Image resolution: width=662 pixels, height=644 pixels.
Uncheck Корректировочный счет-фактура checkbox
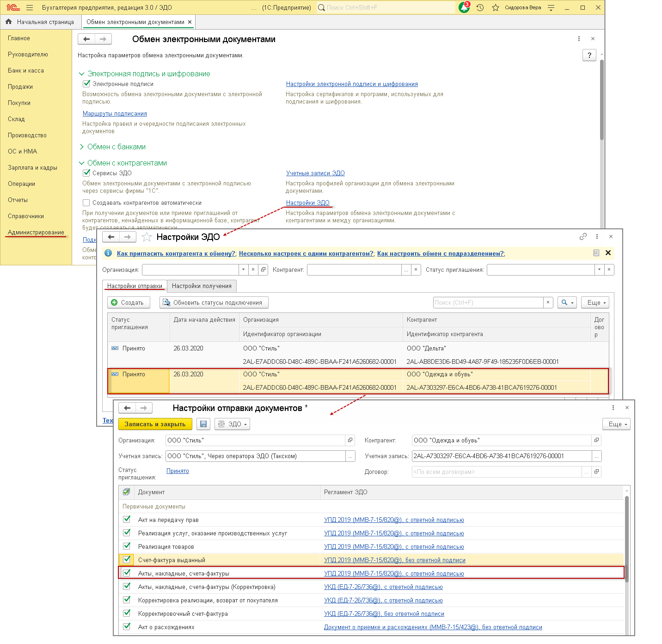127,613
